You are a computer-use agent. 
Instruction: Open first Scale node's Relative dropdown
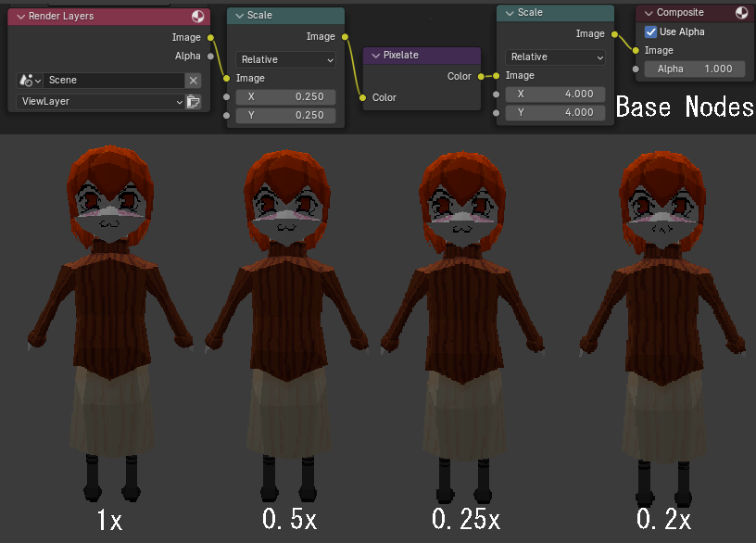coord(285,59)
